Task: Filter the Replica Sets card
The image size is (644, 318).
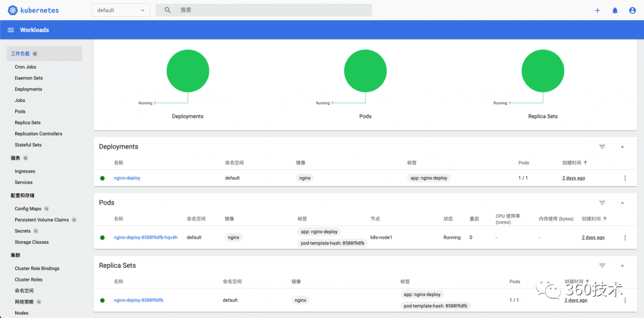Action: coord(602,266)
